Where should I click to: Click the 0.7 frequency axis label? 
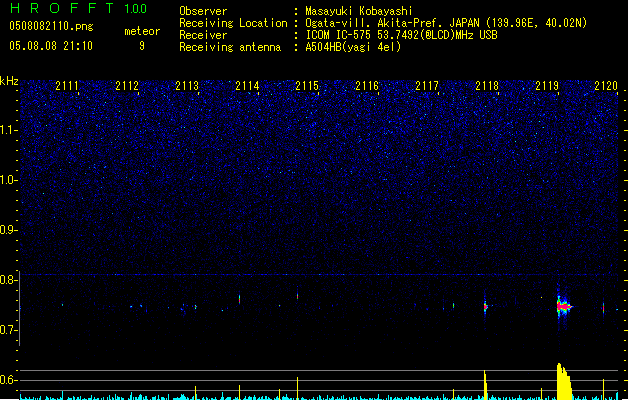click(x=8, y=330)
